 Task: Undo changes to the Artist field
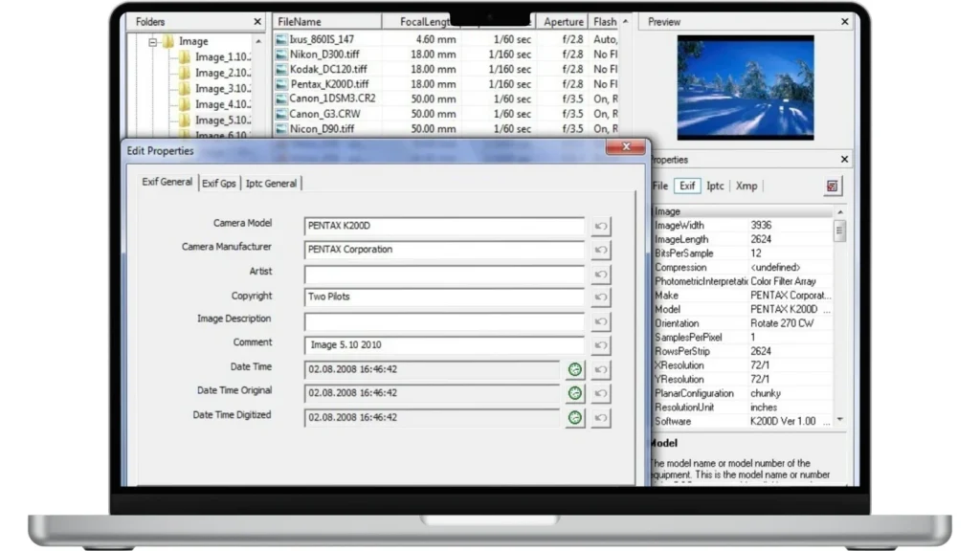tap(601, 275)
